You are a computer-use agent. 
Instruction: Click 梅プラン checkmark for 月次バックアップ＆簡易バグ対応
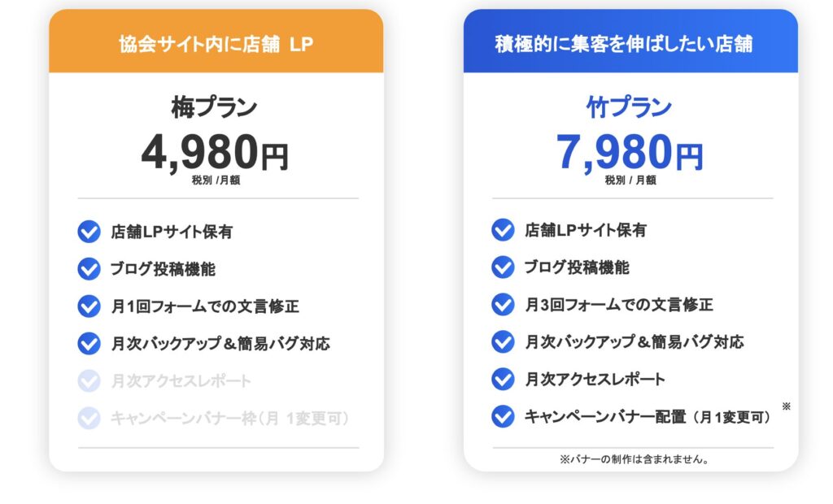coord(89,344)
